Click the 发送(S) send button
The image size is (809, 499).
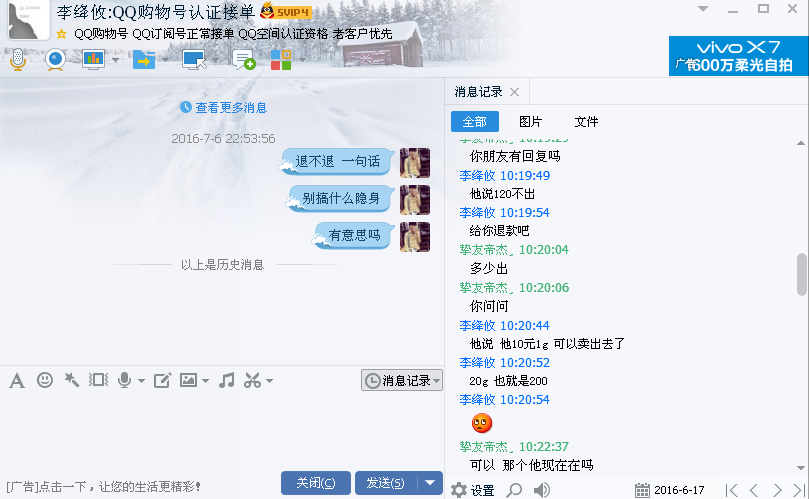pyautogui.click(x=386, y=483)
